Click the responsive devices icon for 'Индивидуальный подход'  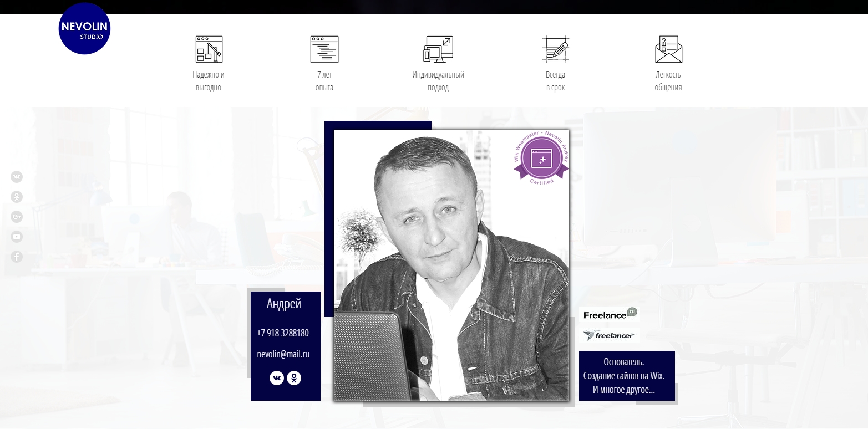coord(438,49)
